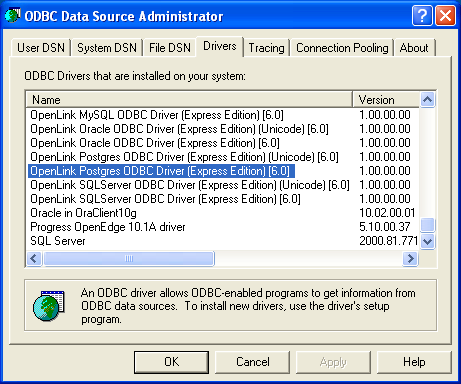Select the Drivers tab

(220, 46)
